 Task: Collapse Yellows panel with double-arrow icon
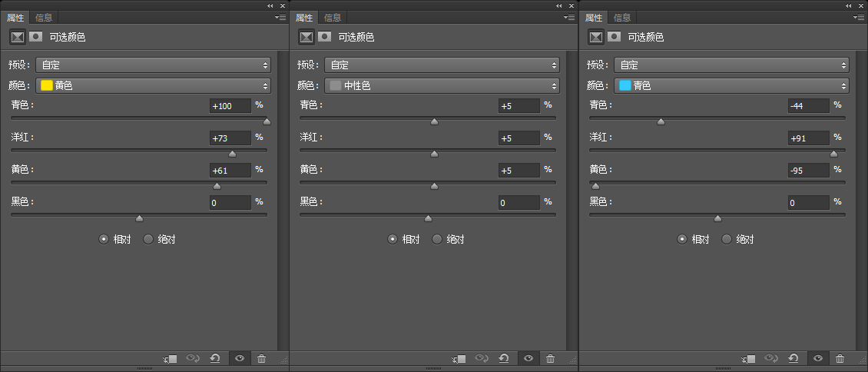pos(270,5)
